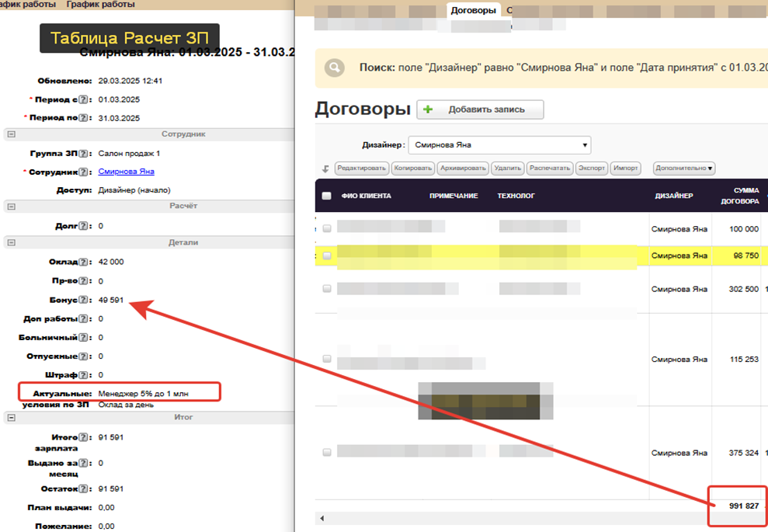768x532 pixels.
Task: Switch to the Договоры tab
Action: [x=473, y=11]
